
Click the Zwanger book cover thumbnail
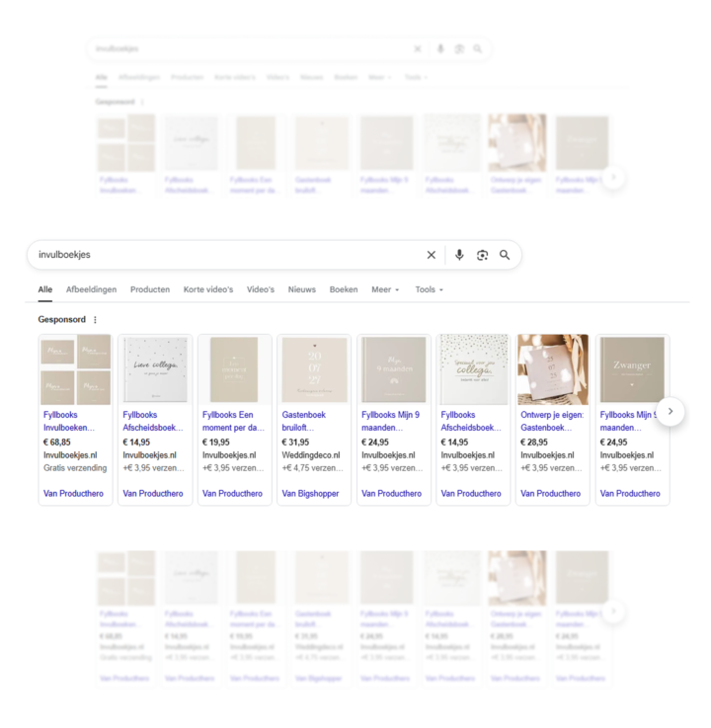pyautogui.click(x=632, y=369)
